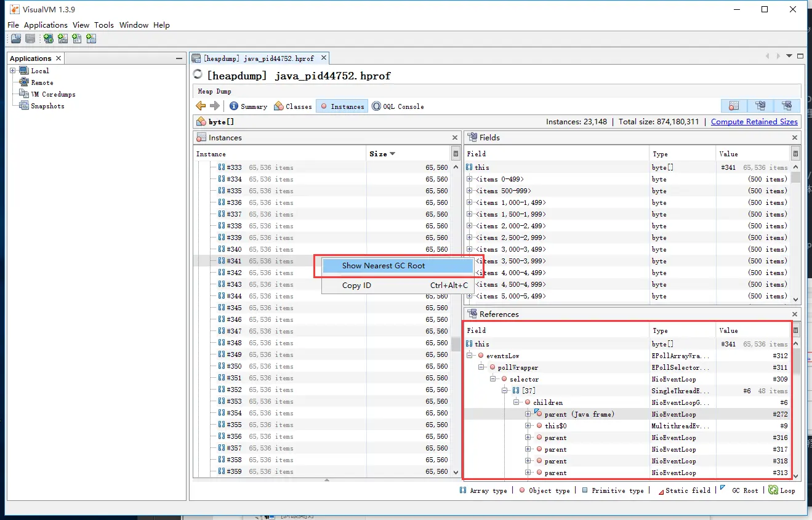Collapse the eventsLow reference node

470,356
